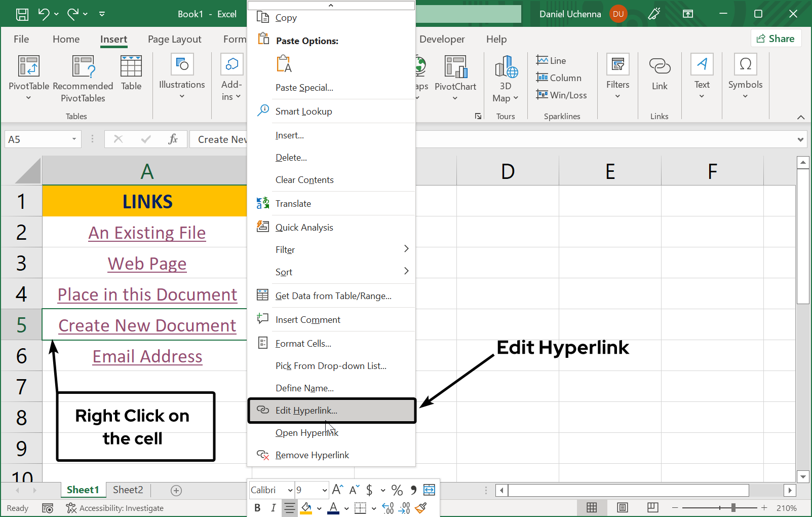This screenshot has width=812, height=517.
Task: Open the Web Page hyperlink
Action: pos(147,263)
